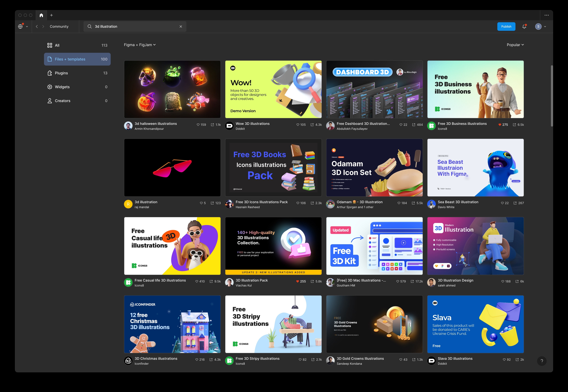The height and width of the screenshot is (392, 568).
Task: Go back with the left arrow
Action: (37, 27)
